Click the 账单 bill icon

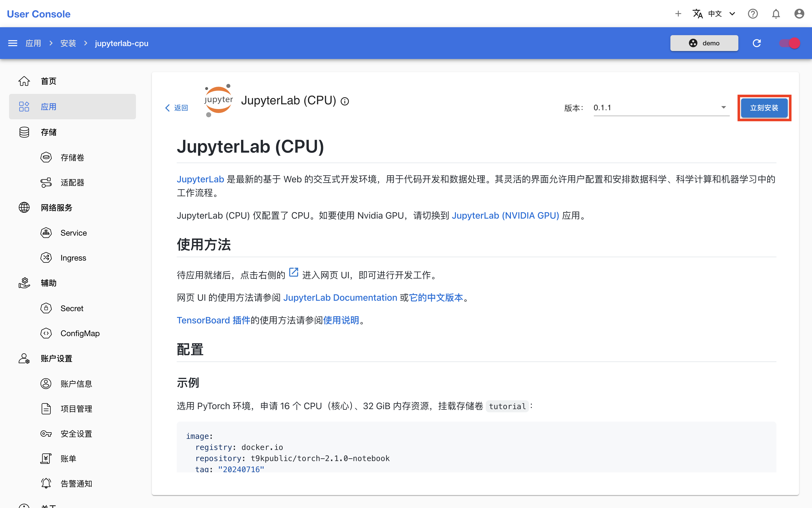coord(46,459)
